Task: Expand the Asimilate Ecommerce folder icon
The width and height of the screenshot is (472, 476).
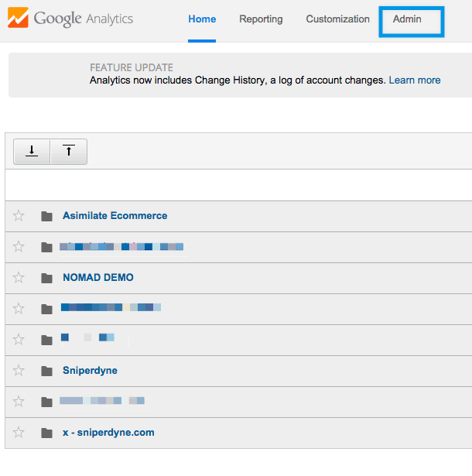Action: (46, 216)
